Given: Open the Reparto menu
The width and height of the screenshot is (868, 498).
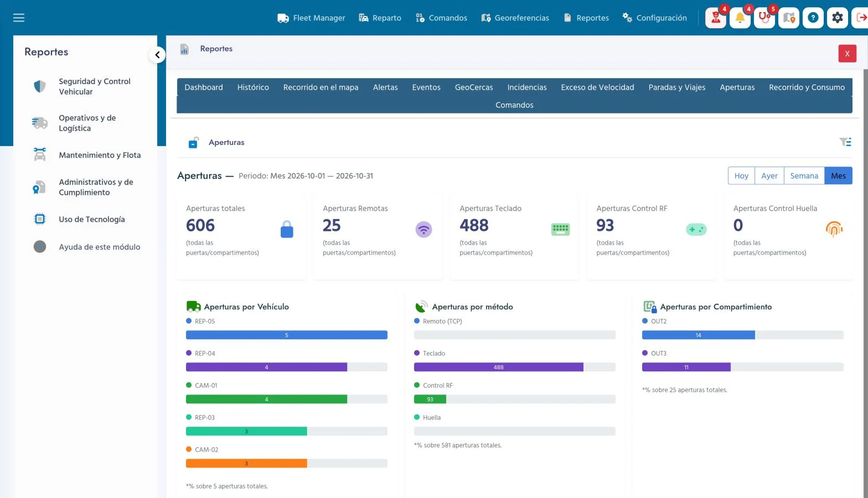Looking at the screenshot, I should (x=380, y=18).
